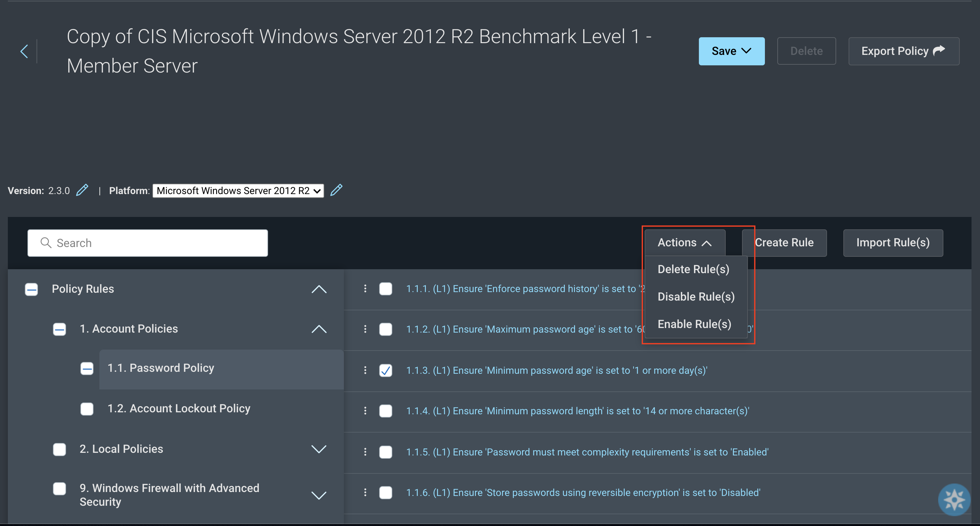Open the floating help assistant icon

click(954, 500)
